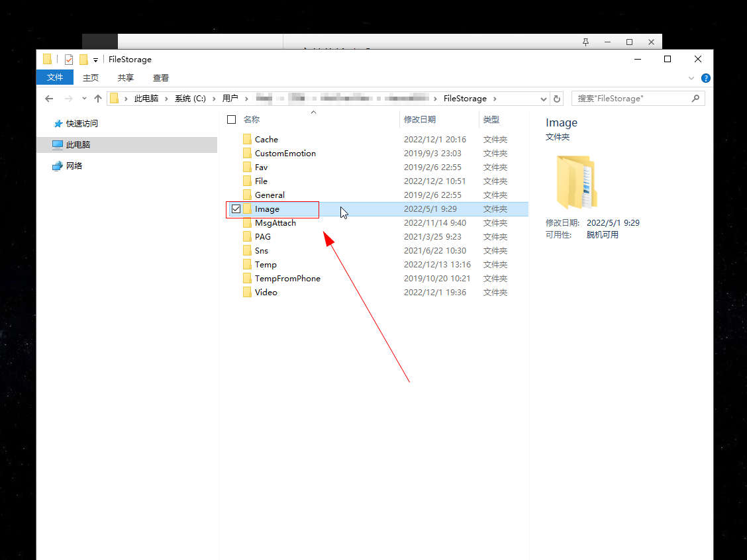Click the FileStorage search input box
This screenshot has width=747, height=560.
coord(629,99)
